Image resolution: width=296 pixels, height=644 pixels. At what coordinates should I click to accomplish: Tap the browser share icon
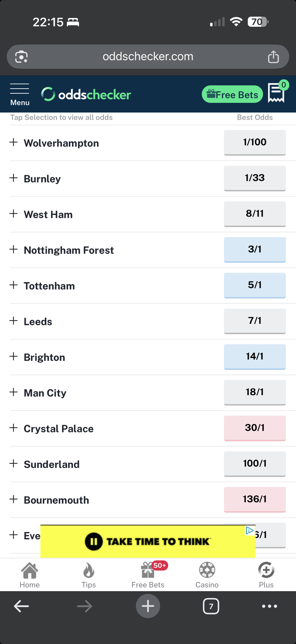[x=273, y=57]
